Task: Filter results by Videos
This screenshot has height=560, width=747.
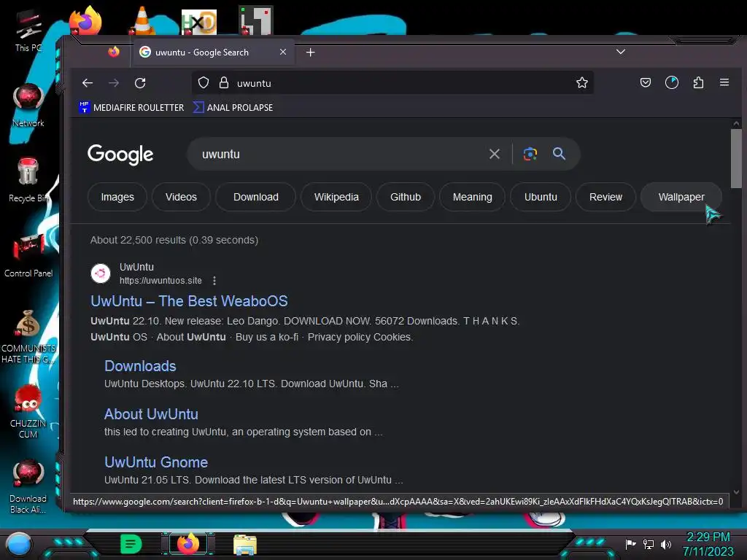Action: coord(181,197)
